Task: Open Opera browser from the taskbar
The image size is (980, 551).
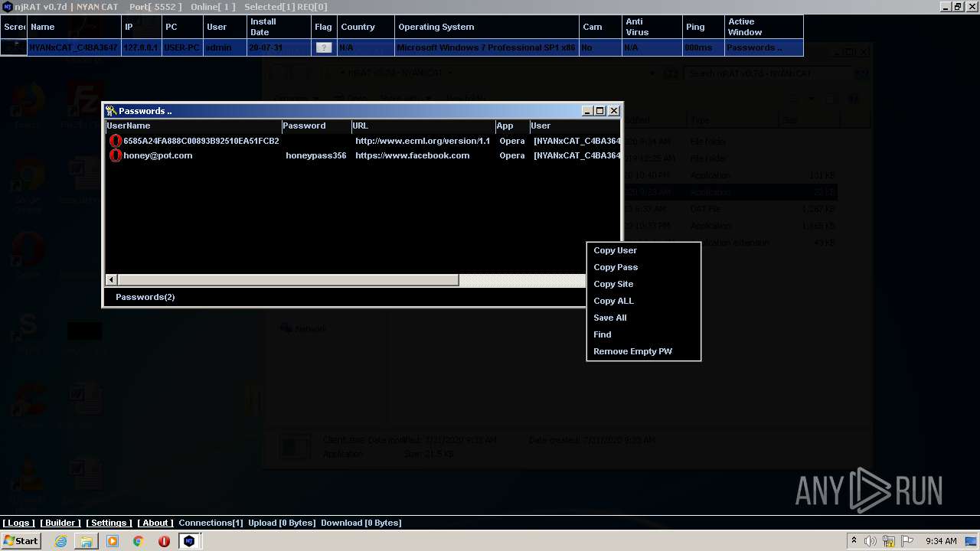Action: click(x=164, y=541)
